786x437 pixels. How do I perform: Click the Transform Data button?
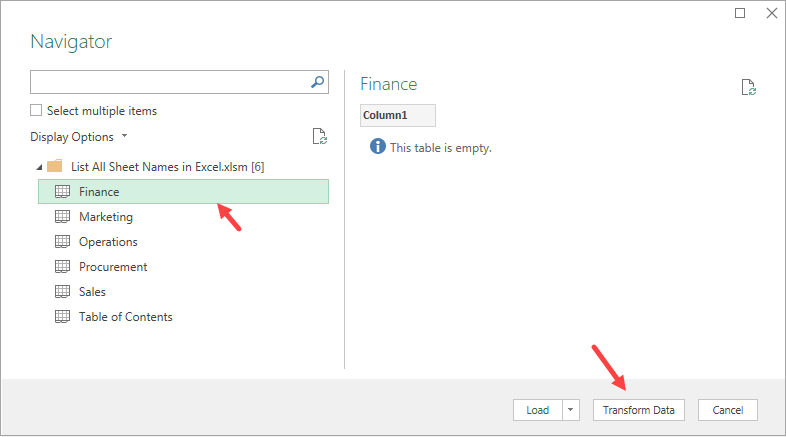click(639, 410)
